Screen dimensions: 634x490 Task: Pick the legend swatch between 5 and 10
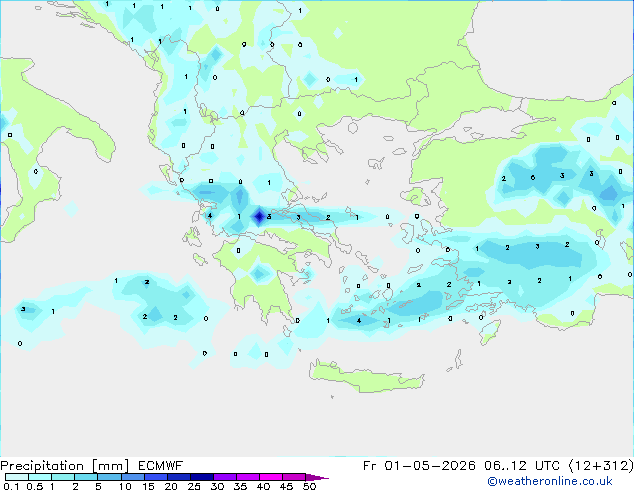[109, 477]
